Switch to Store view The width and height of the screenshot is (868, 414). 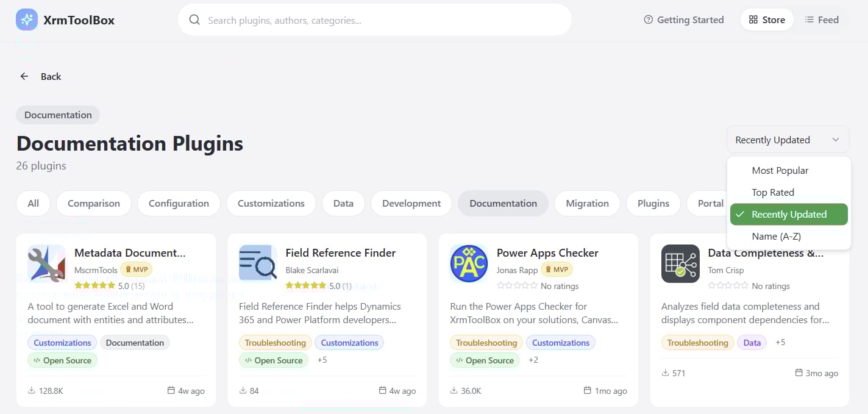(767, 20)
